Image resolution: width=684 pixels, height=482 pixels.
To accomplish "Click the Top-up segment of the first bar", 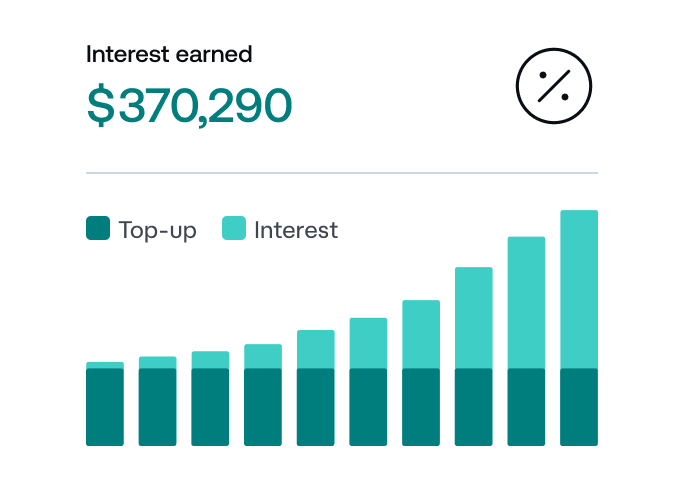I will coord(105,407).
